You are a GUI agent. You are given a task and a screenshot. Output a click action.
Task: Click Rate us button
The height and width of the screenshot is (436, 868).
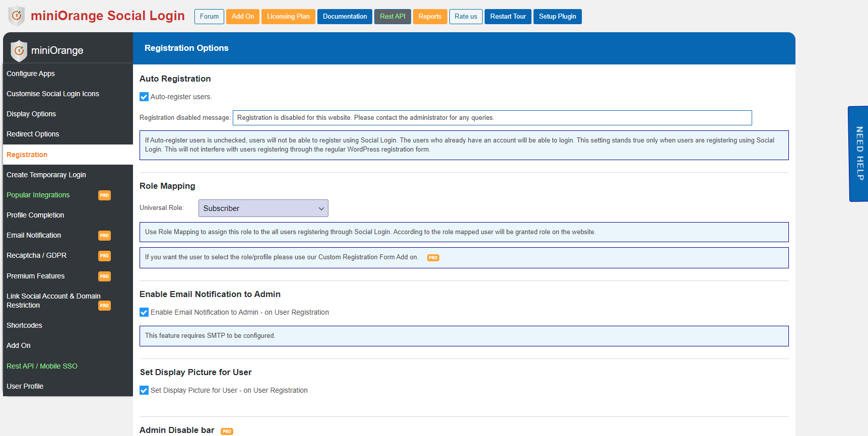(465, 17)
